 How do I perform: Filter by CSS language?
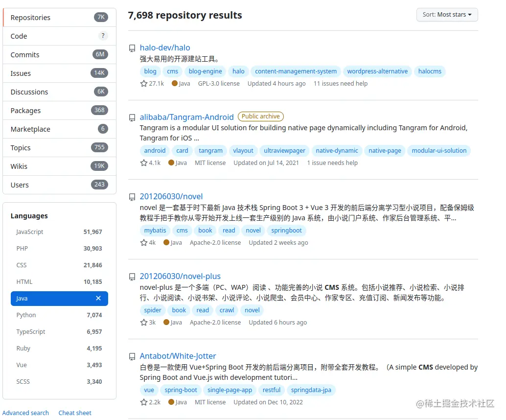coord(59,265)
